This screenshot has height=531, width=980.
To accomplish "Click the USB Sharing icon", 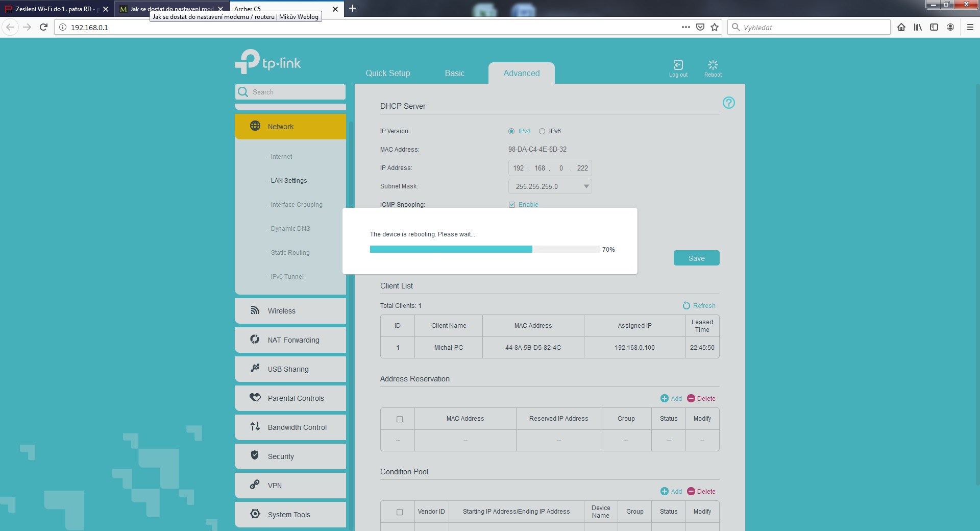I will pos(255,369).
